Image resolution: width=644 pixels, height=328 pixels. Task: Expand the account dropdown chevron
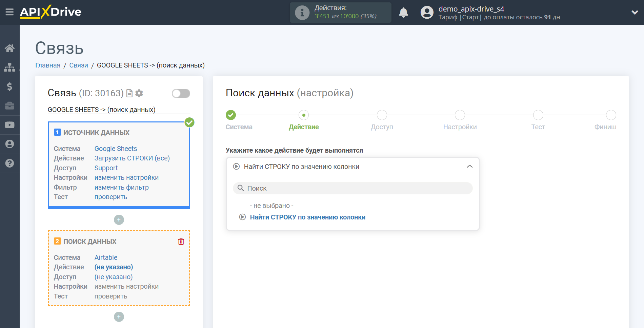pyautogui.click(x=635, y=13)
